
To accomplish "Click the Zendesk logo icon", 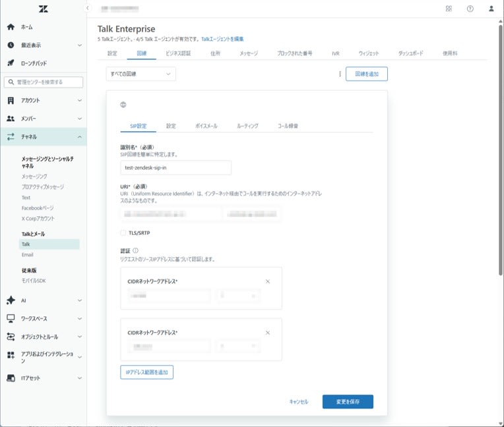I will [x=44, y=9].
